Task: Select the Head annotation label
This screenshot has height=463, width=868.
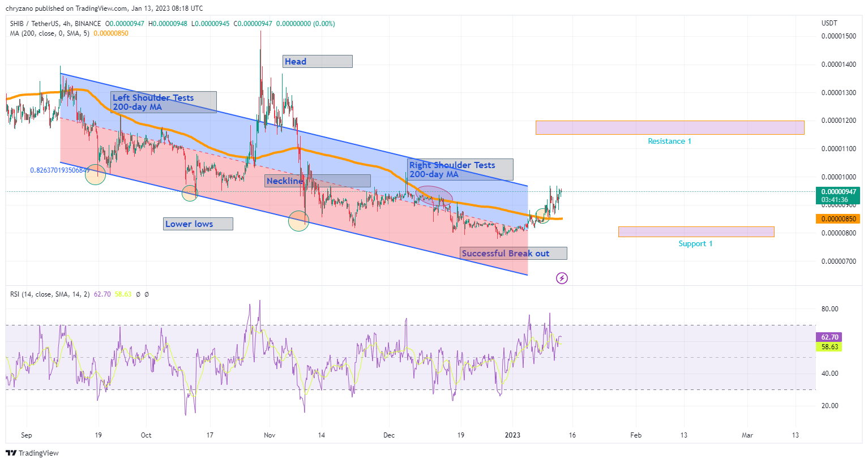Action: tap(318, 61)
